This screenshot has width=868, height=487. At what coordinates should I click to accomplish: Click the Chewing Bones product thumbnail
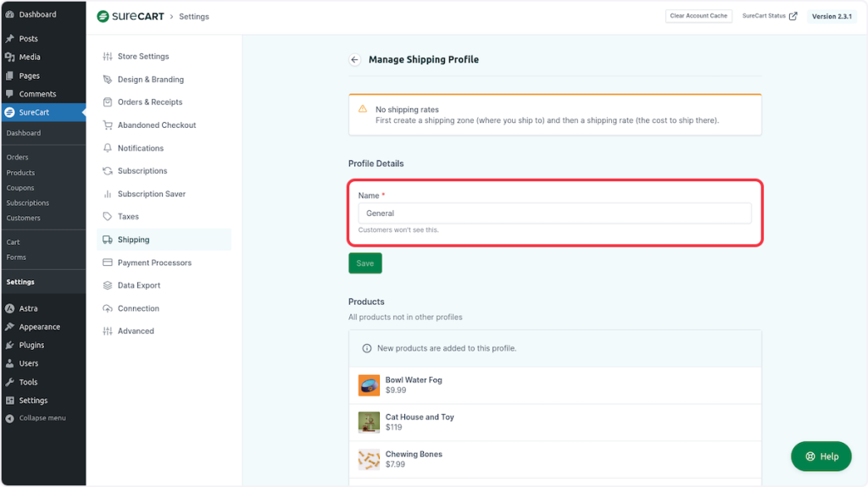click(x=369, y=459)
